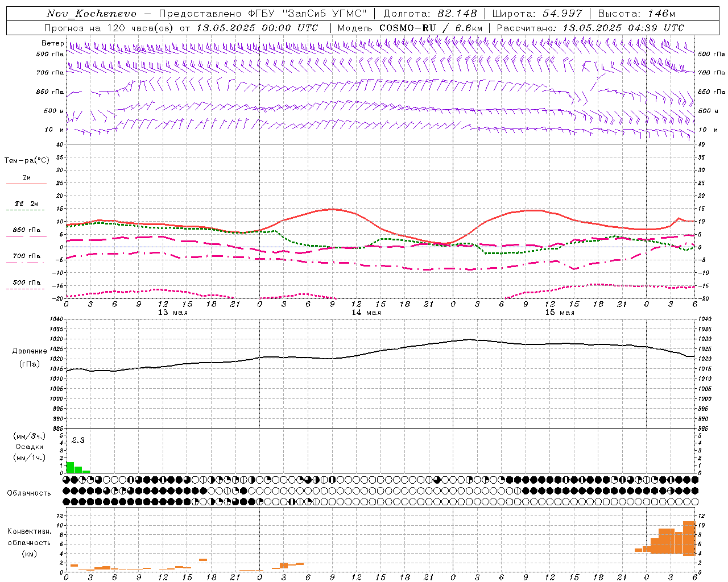This screenshot has width=728, height=582.
Task: Click the 15 мая date label
Action: (559, 312)
